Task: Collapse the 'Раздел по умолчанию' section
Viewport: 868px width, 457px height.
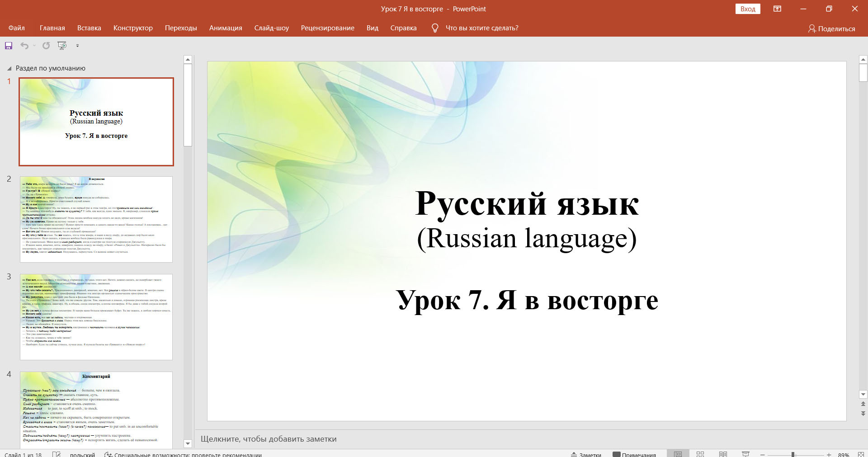Action: click(x=9, y=69)
